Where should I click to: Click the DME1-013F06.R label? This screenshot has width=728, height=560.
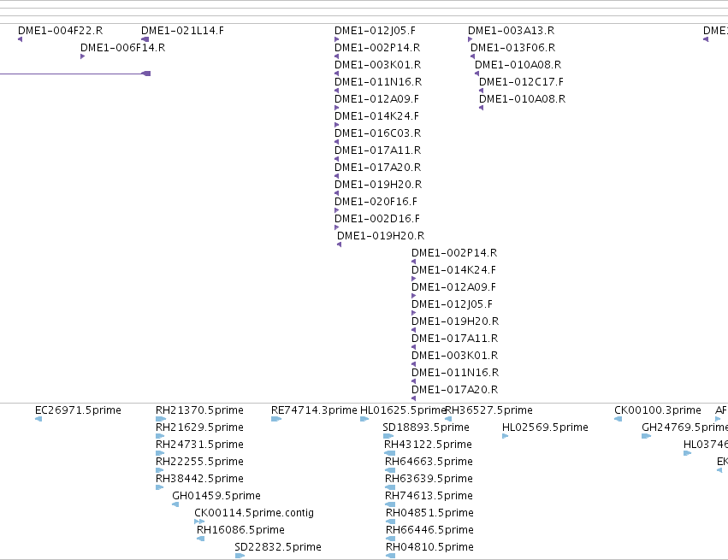[x=513, y=48]
